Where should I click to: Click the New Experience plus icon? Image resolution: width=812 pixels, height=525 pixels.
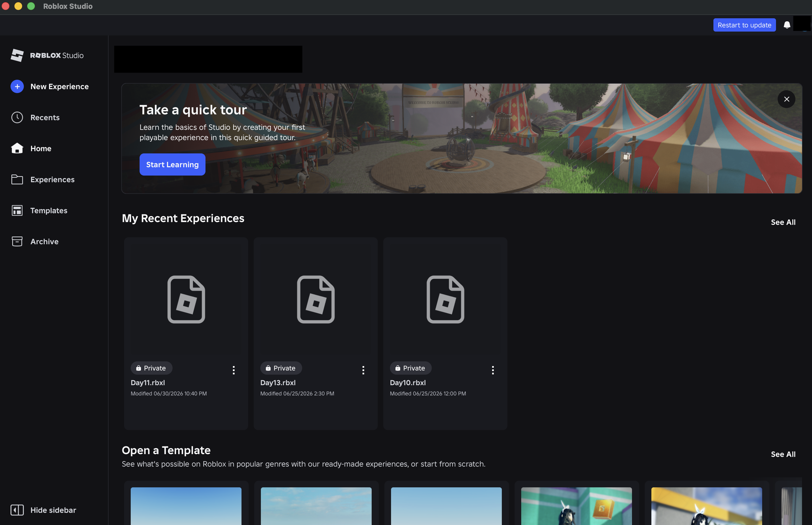[x=17, y=87]
